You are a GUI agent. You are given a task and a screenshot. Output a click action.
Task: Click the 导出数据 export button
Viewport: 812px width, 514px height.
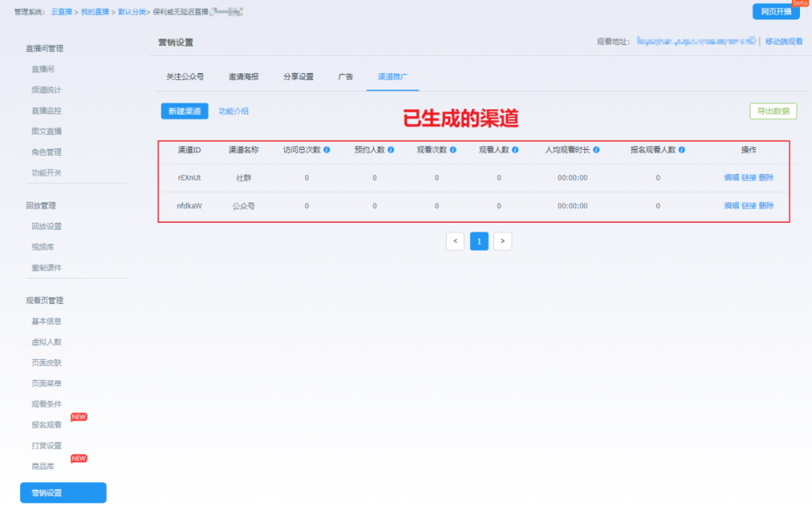point(773,111)
